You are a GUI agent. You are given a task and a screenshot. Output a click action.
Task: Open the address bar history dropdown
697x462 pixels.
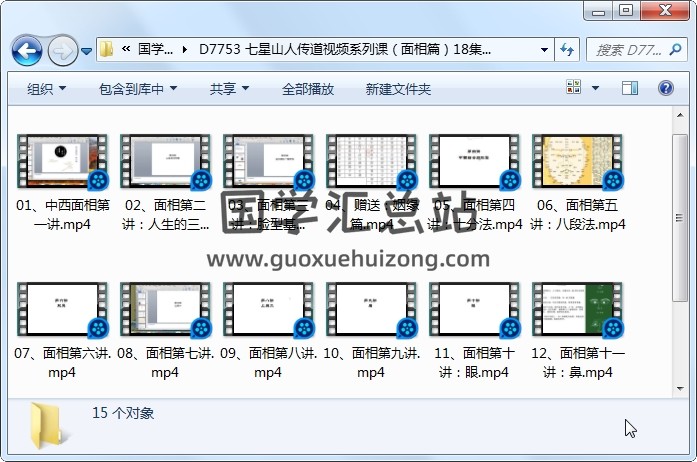(x=544, y=49)
